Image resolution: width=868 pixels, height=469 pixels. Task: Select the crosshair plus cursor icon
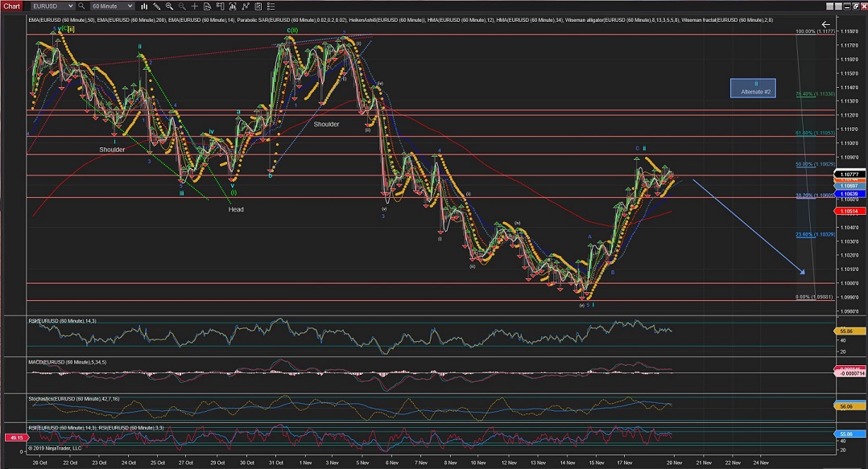click(x=194, y=6)
